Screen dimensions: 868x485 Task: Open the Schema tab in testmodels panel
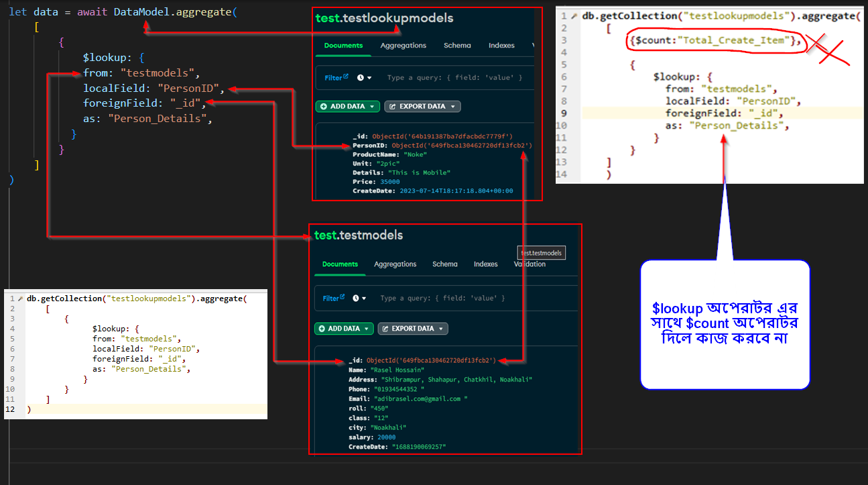(444, 264)
